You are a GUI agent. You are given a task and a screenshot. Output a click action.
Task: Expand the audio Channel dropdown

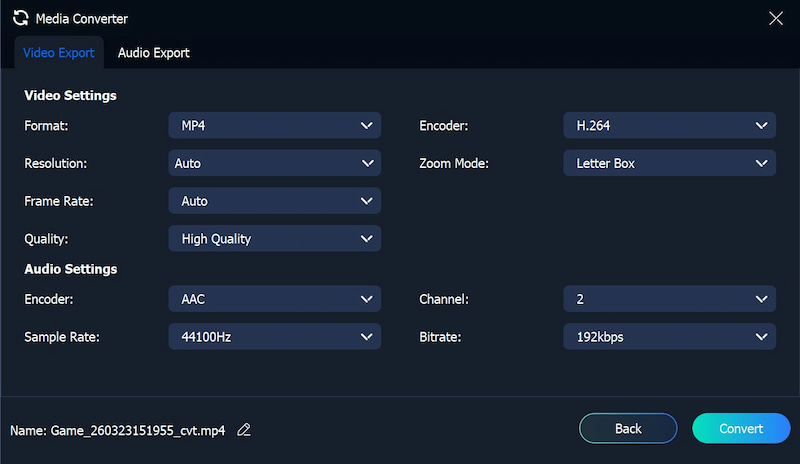click(x=669, y=299)
